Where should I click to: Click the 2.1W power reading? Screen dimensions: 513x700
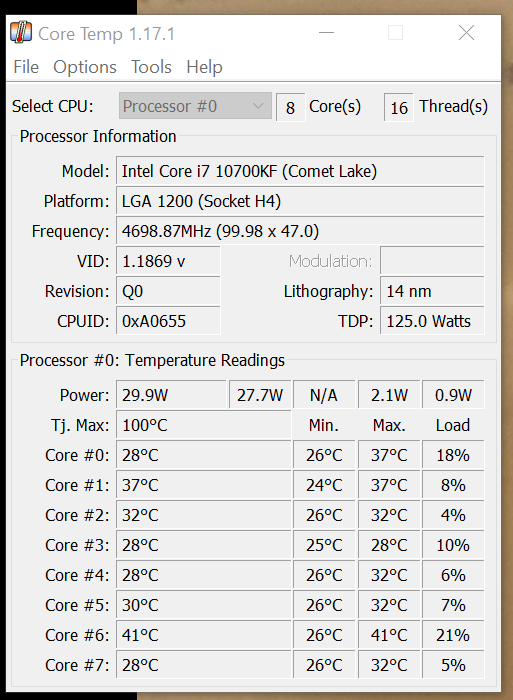(389, 395)
